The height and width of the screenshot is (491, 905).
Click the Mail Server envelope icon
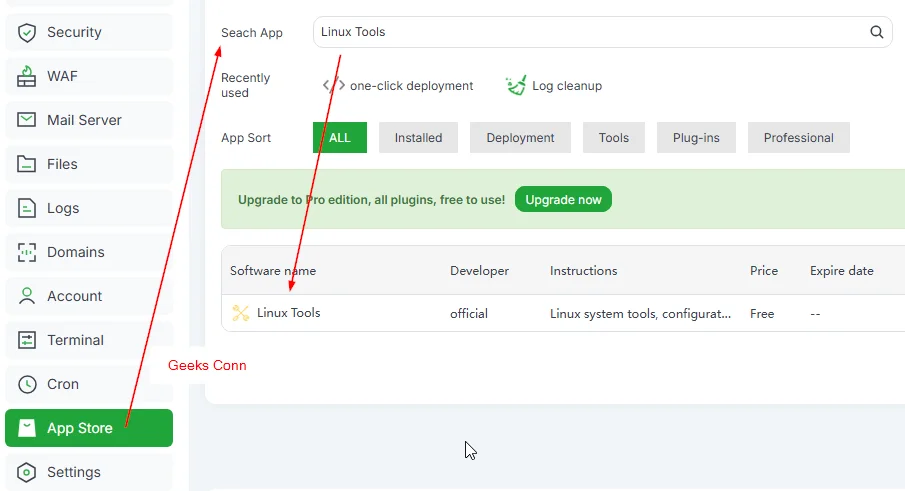pyautogui.click(x=27, y=119)
